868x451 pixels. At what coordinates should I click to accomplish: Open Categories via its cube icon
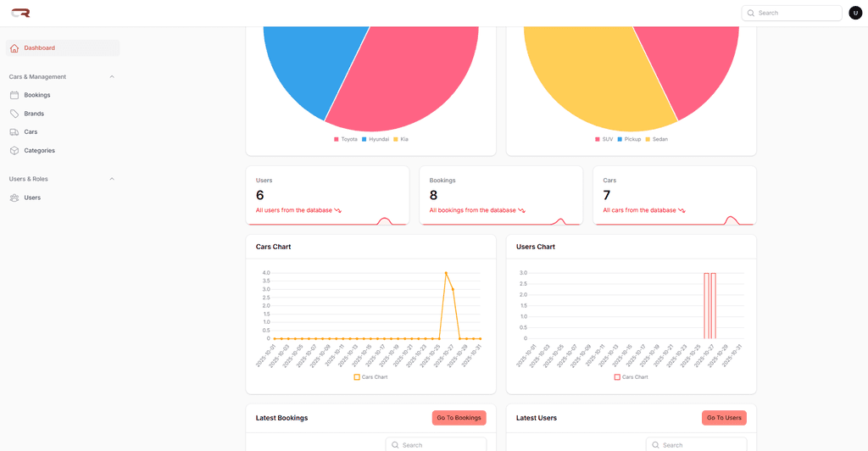(14, 151)
